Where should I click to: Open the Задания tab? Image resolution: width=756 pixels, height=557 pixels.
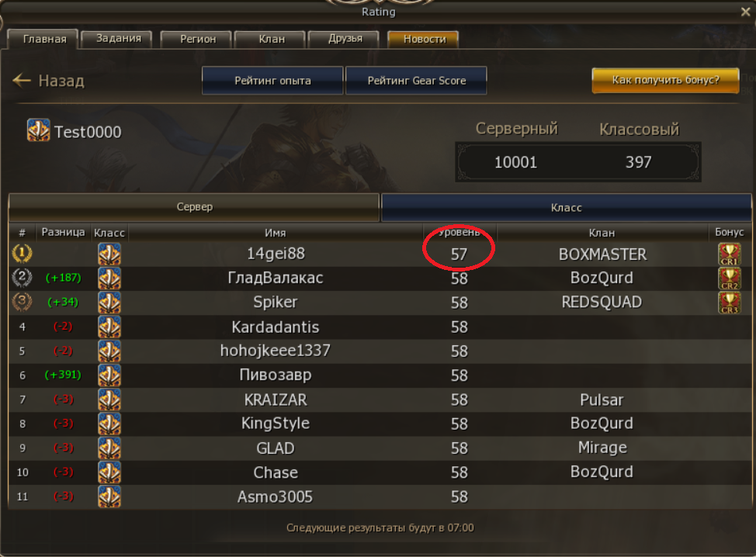[118, 39]
